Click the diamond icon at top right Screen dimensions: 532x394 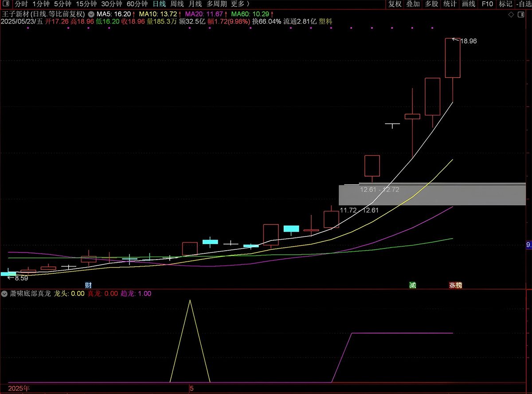pos(511,15)
